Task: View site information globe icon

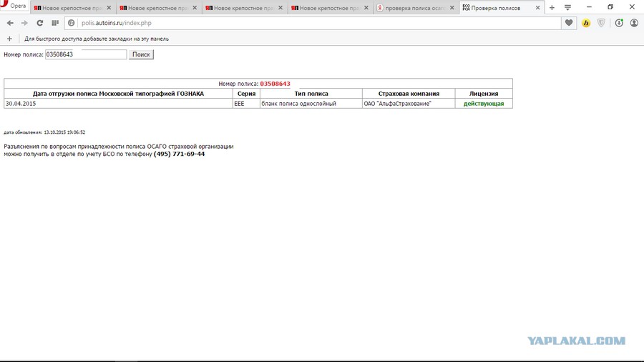Action: [x=71, y=23]
